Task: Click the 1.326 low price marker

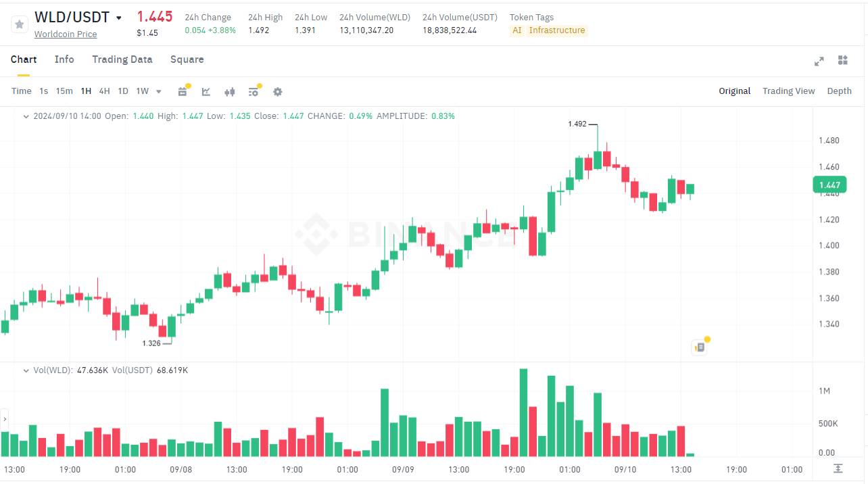Action: click(151, 343)
